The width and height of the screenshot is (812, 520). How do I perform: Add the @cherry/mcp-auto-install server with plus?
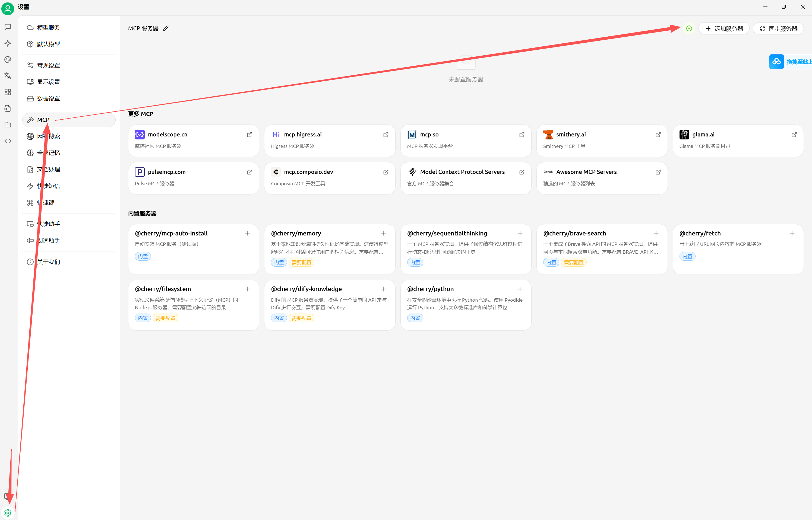(x=248, y=233)
